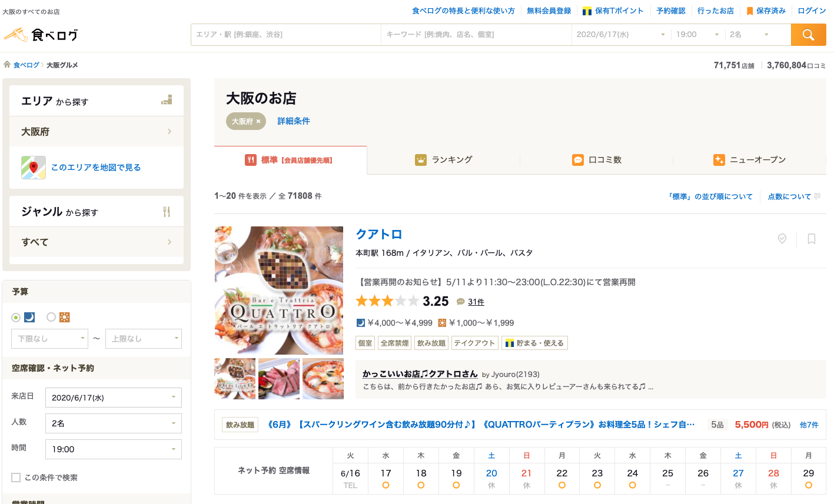Open the main クアトロ restaurant photo
834x504 pixels.
coord(279,290)
